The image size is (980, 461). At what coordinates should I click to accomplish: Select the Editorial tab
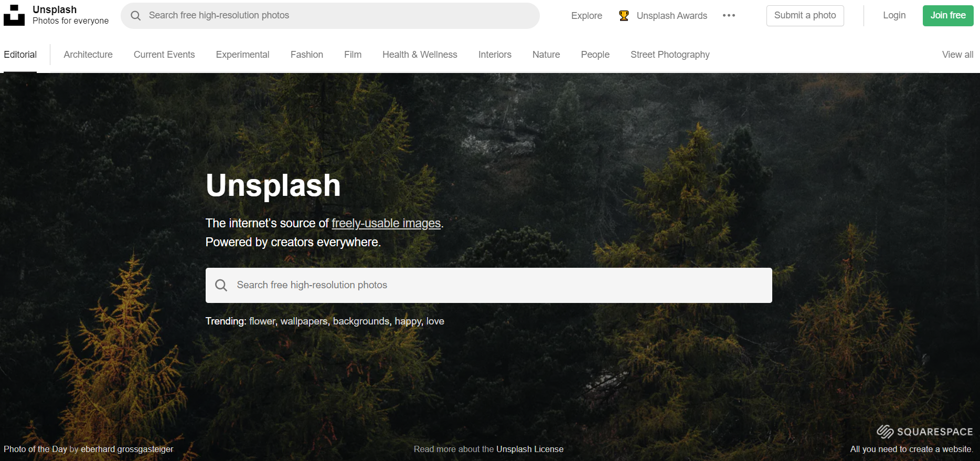(20, 55)
